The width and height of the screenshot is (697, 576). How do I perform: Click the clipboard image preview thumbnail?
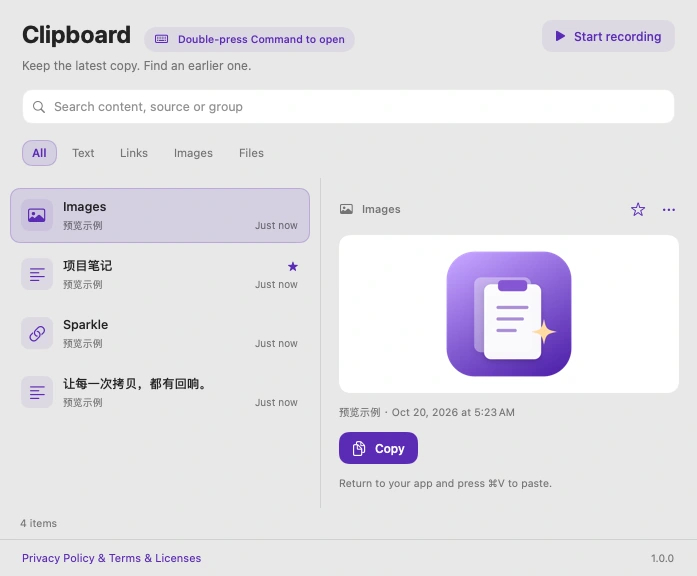(x=509, y=314)
